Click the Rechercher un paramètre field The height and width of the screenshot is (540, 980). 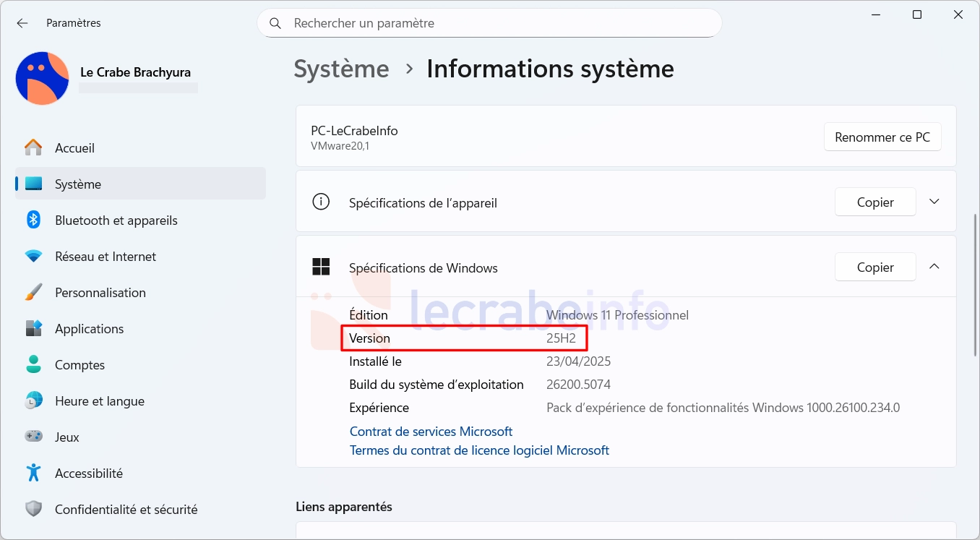click(489, 23)
